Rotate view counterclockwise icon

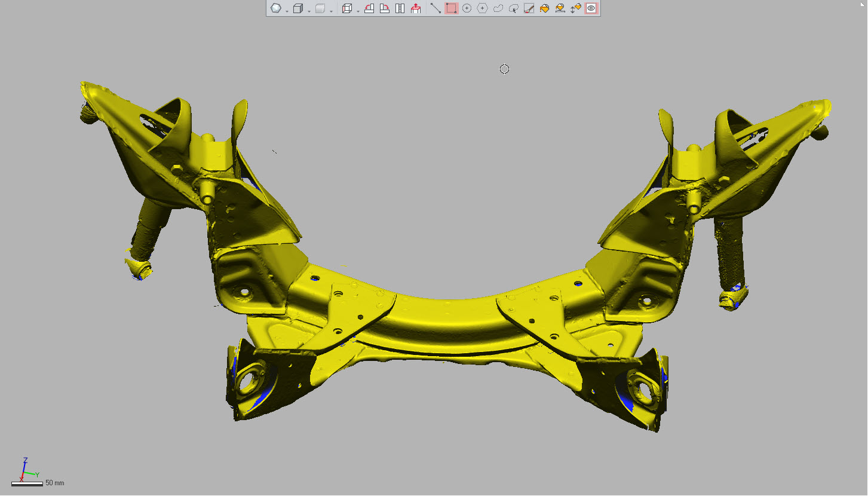click(369, 8)
